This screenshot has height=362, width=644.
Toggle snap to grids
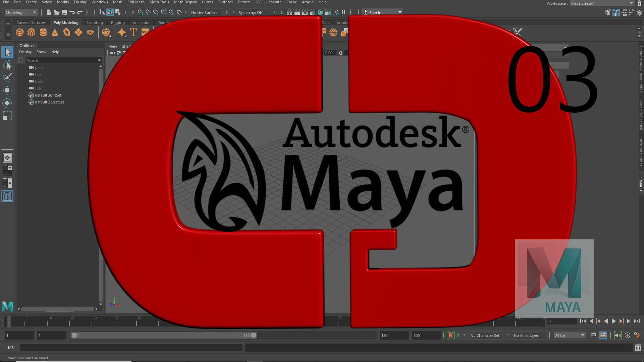tap(141, 12)
